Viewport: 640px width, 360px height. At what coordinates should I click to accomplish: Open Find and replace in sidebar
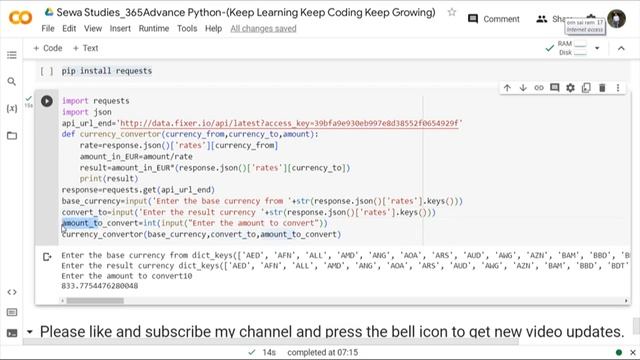pyautogui.click(x=12, y=82)
